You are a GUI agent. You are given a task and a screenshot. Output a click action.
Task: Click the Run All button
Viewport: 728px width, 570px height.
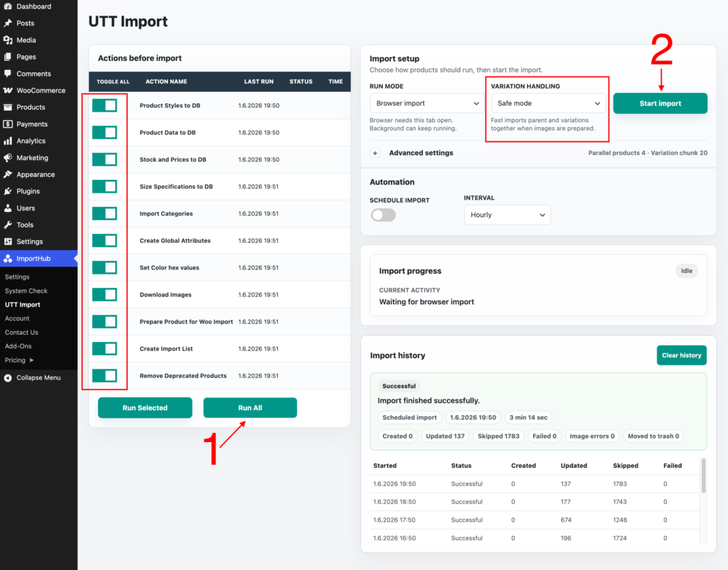[250, 407]
